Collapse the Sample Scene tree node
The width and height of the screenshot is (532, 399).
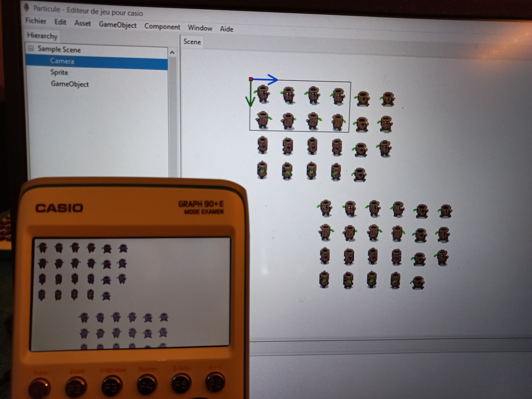pyautogui.click(x=31, y=49)
